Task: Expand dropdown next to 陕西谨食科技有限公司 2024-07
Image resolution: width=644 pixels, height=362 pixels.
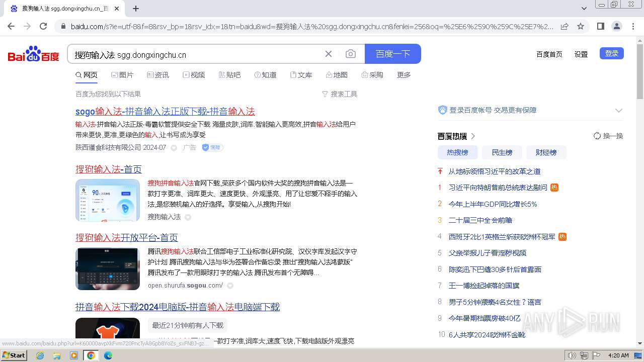Action: 174,148
